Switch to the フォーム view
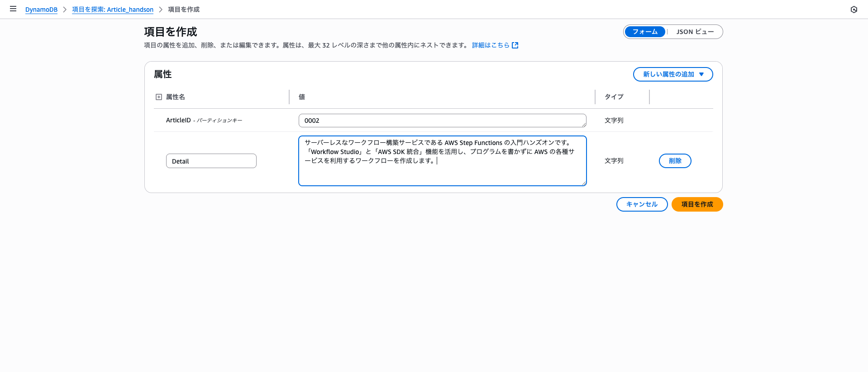 pyautogui.click(x=645, y=32)
